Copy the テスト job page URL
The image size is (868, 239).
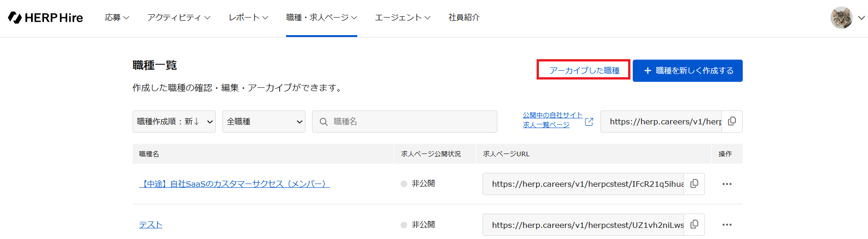click(694, 224)
